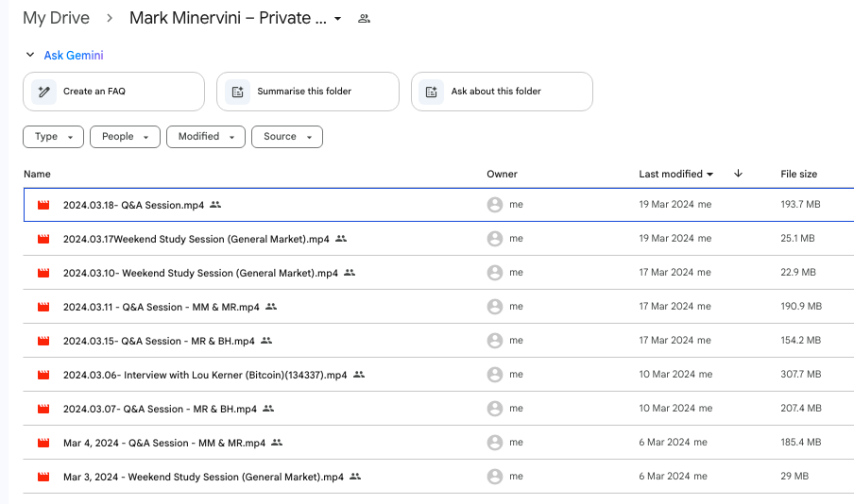Open Last modified sort dropdown
Image resolution: width=854 pixels, height=504 pixels.
coord(675,175)
